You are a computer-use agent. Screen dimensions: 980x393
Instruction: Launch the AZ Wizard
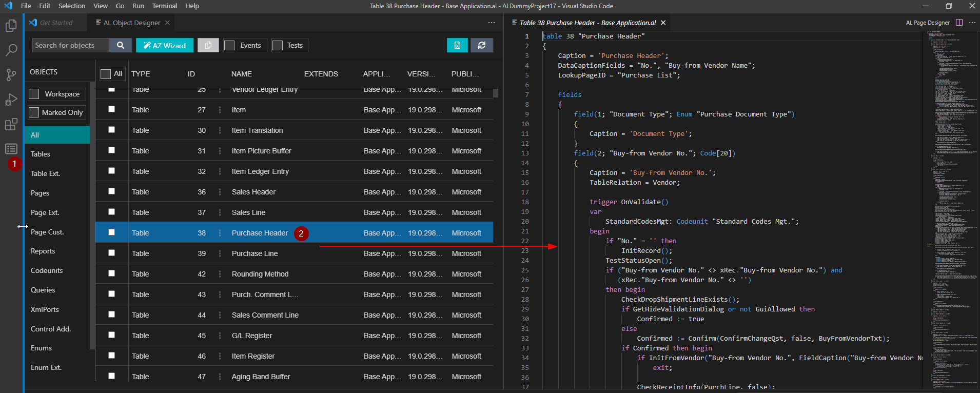(165, 45)
